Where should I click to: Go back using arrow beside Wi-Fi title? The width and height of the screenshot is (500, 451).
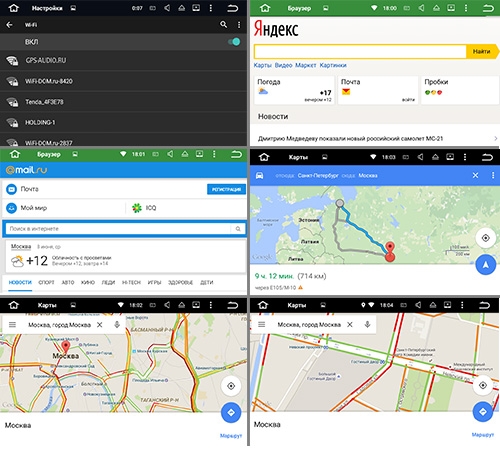coord(9,25)
